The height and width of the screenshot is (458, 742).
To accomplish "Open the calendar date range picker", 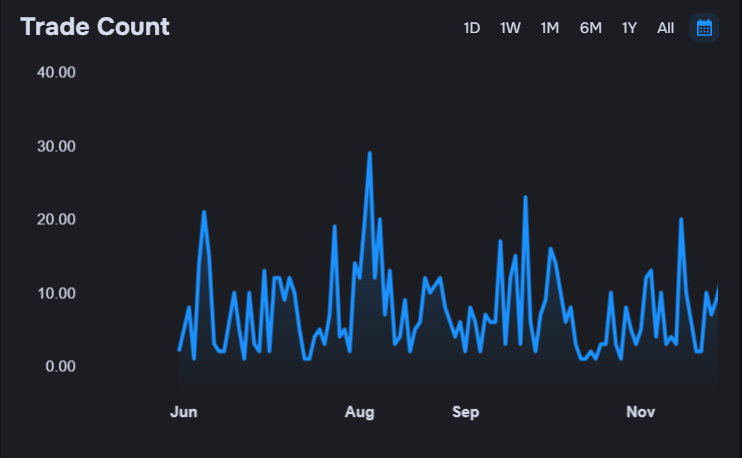I will pos(704,28).
